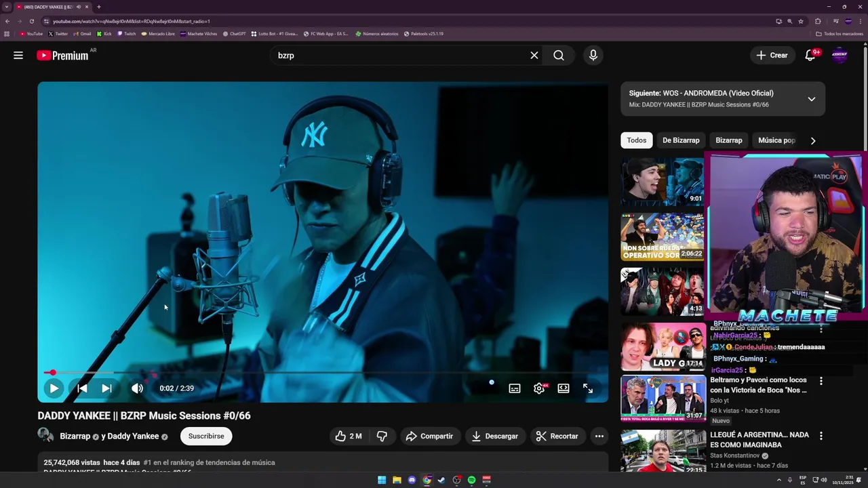The image size is (868, 488).
Task: Open the Kick bookmark
Action: (104, 34)
